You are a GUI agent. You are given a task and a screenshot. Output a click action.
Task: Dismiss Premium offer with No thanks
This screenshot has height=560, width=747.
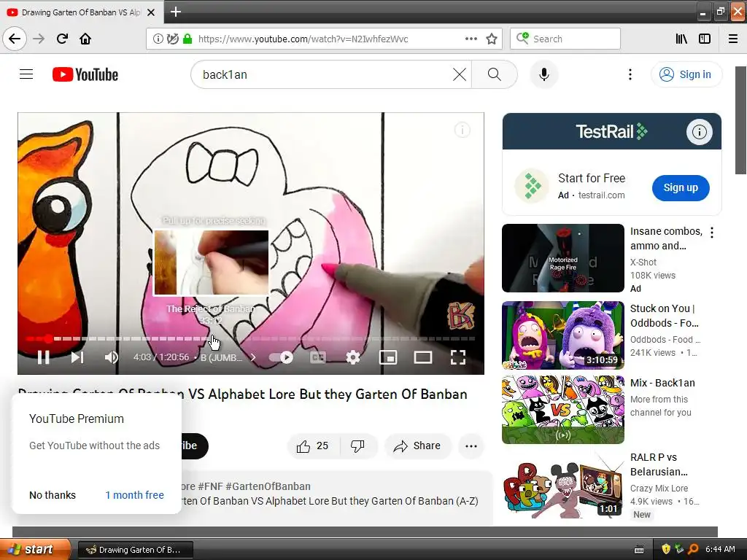(53, 495)
